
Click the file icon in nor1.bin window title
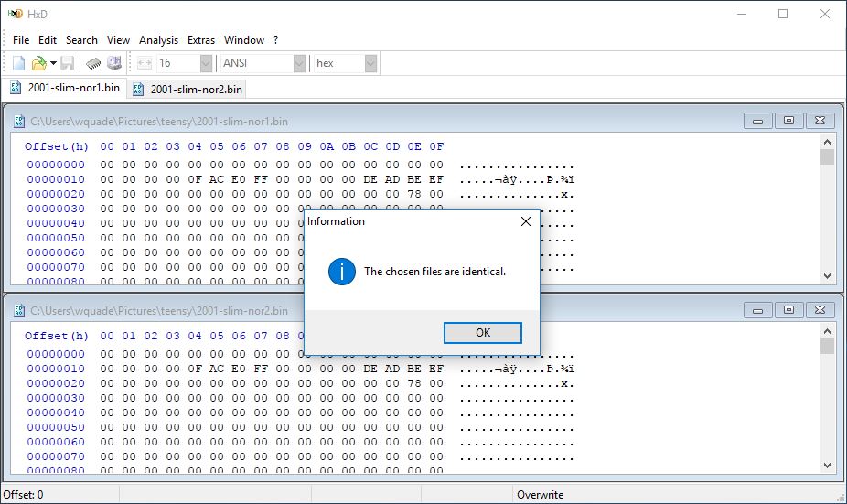click(x=19, y=122)
